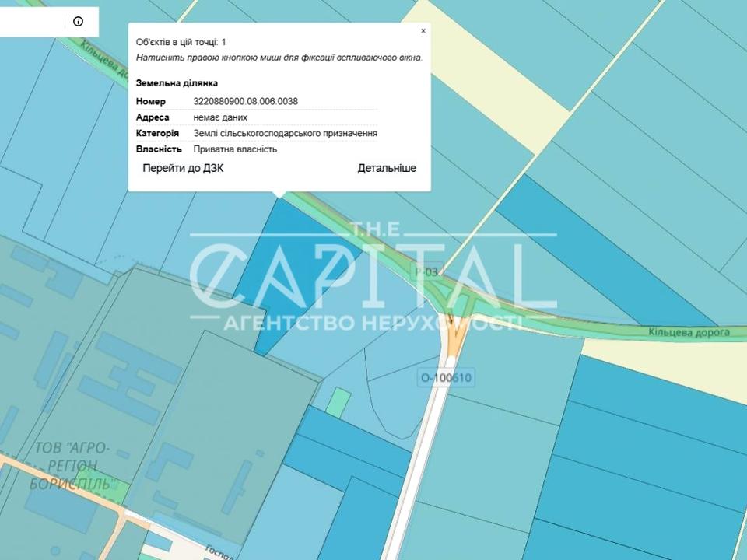Click the 'Об'єктів в цій точці: 1' text
The width and height of the screenshot is (747, 560).
coord(181,42)
